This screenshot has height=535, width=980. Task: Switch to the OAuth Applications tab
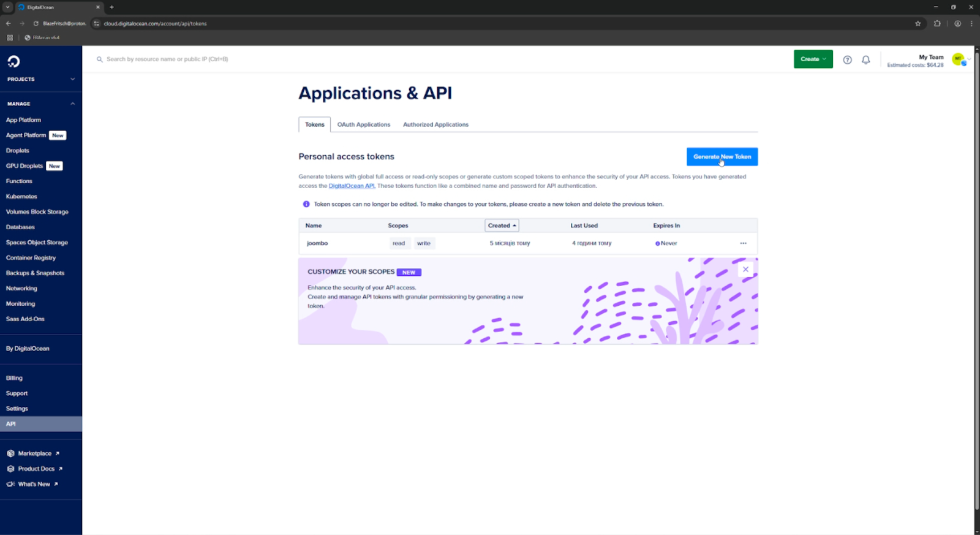point(363,124)
